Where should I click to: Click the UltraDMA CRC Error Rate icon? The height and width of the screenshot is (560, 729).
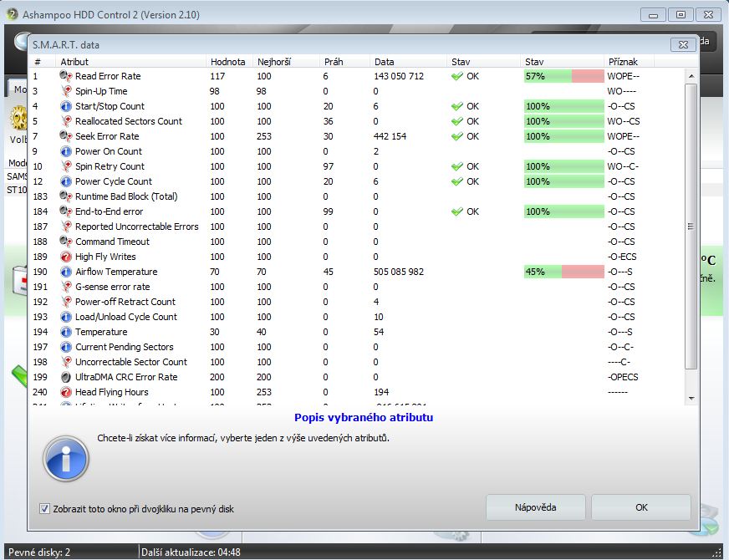pyautogui.click(x=66, y=377)
